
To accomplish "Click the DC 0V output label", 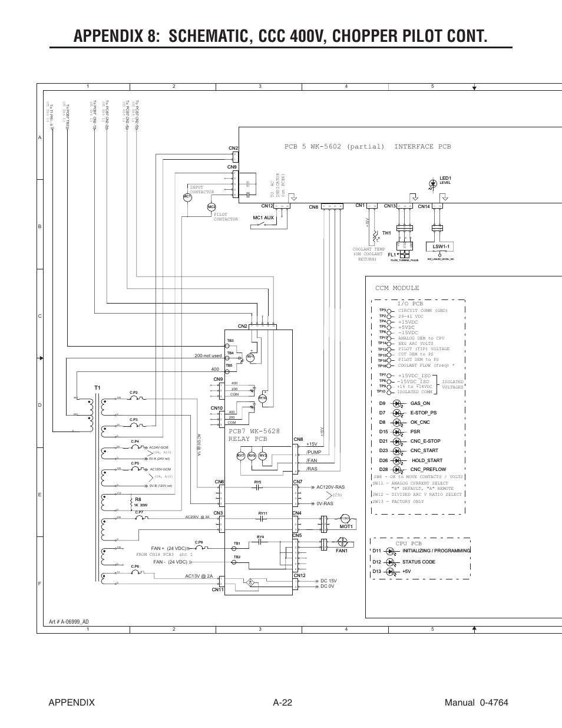I will pos(327,586).
